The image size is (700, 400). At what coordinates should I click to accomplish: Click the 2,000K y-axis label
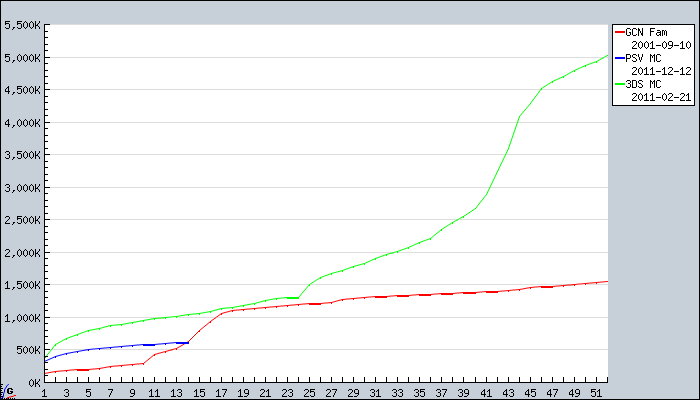tap(22, 253)
